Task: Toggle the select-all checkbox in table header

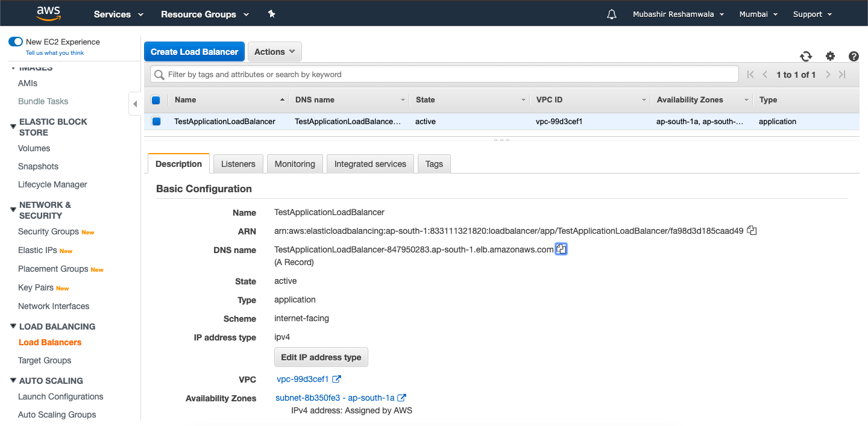Action: (x=156, y=100)
